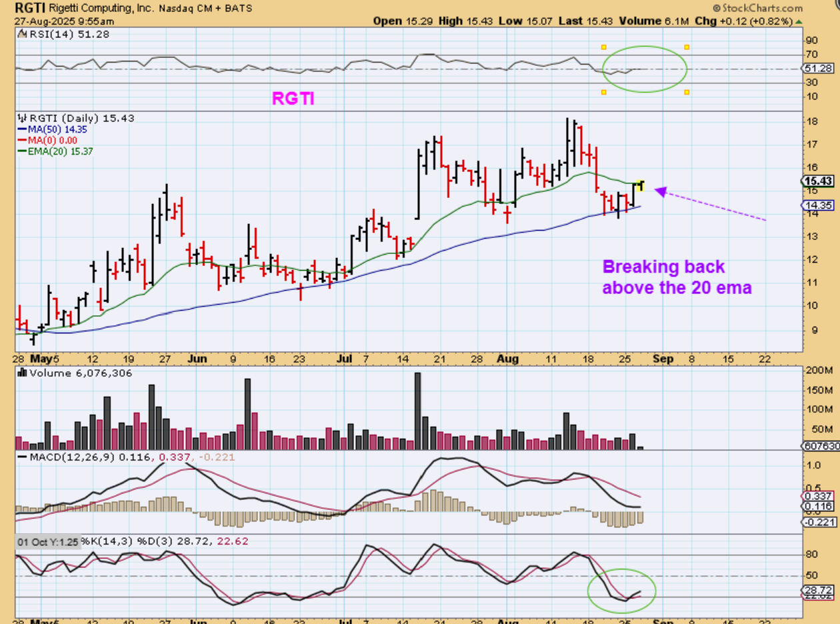Screen dimensions: 840x624
Task: Select the blue MA(50) line swatch
Action: click(21, 130)
